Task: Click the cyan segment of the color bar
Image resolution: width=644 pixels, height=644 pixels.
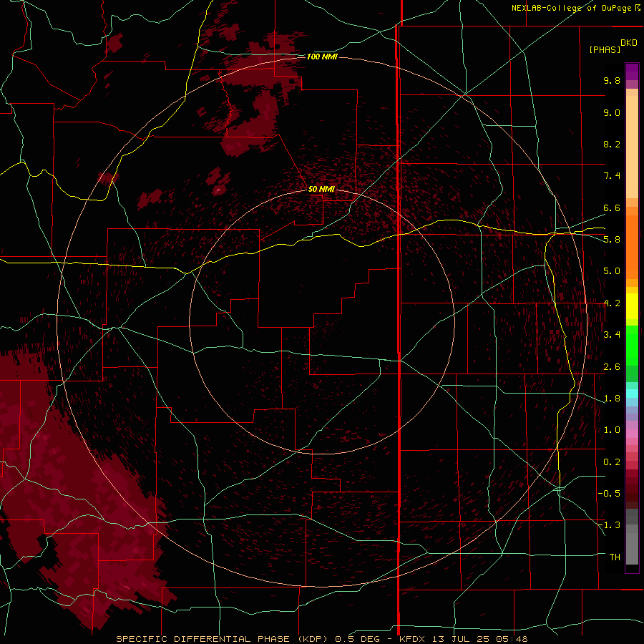Action: coord(632,394)
